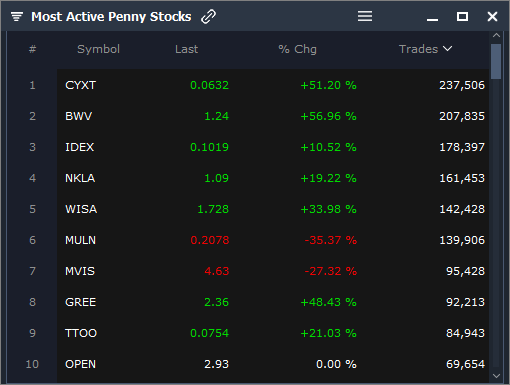Click last price 1.09

(x=216, y=178)
